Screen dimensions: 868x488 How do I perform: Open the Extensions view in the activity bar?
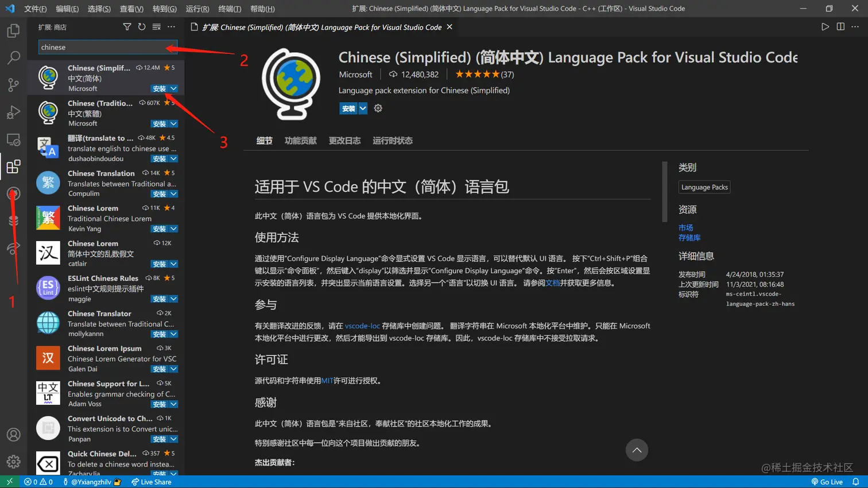(13, 165)
